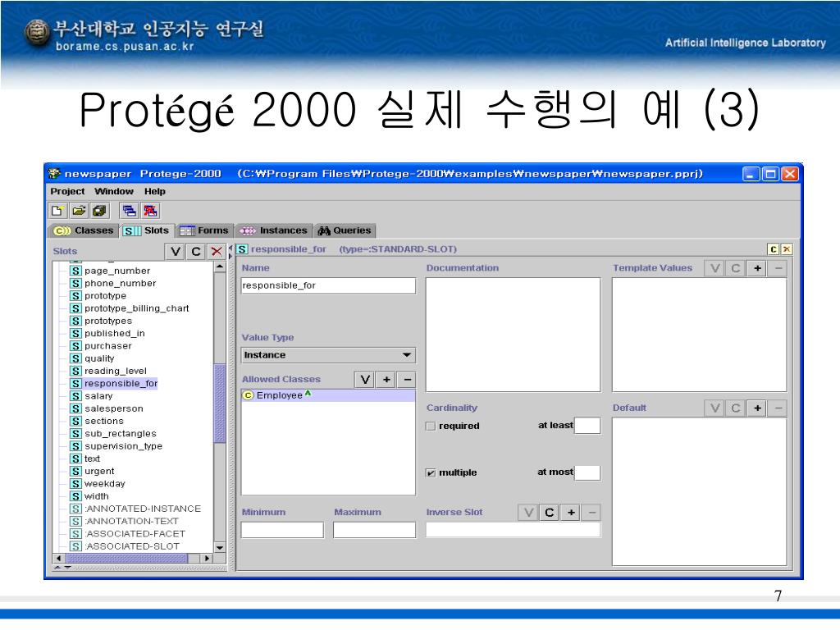Switch to the Queries tab
The width and height of the screenshot is (840, 630).
coord(345,231)
